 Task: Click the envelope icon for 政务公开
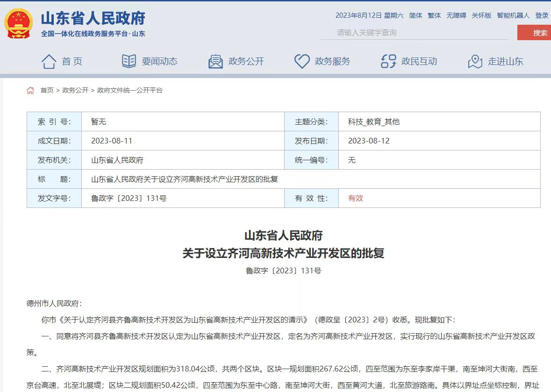[x=215, y=61]
